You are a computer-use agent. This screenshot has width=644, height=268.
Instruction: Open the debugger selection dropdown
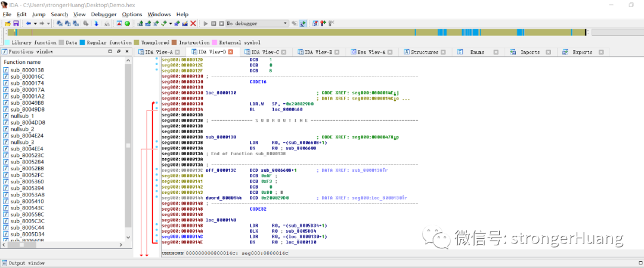(284, 23)
